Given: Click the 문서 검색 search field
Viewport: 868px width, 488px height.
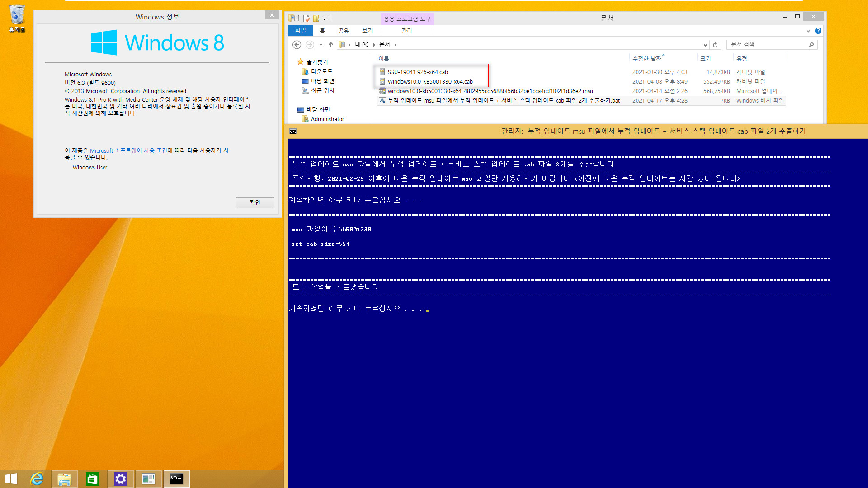Looking at the screenshot, I should pyautogui.click(x=767, y=45).
